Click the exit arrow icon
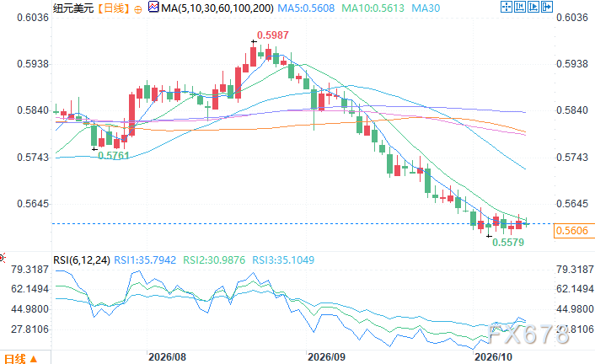Screen dimensions: 595x364 click(547, 7)
